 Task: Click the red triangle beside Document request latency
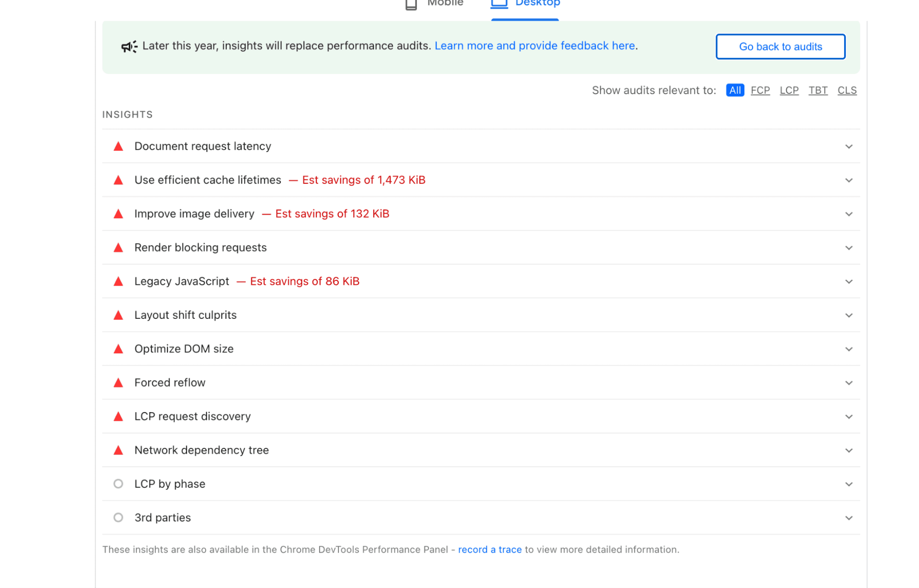[x=118, y=147]
